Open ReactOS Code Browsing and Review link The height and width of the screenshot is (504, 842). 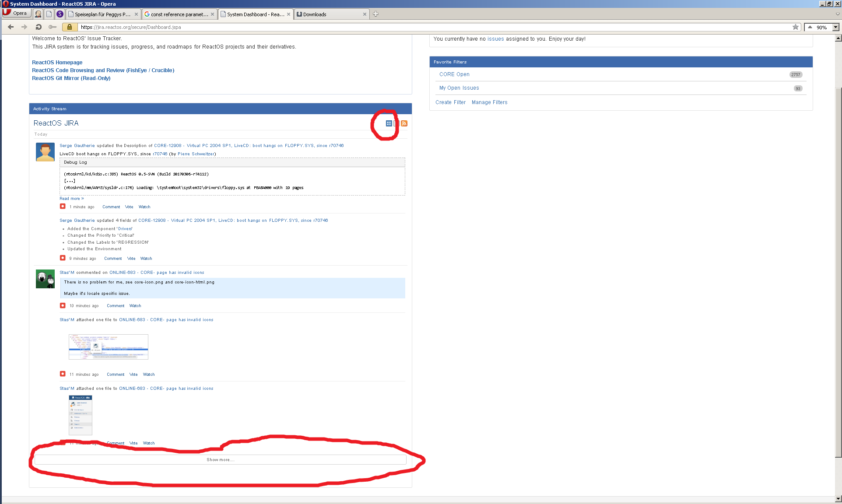[103, 70]
